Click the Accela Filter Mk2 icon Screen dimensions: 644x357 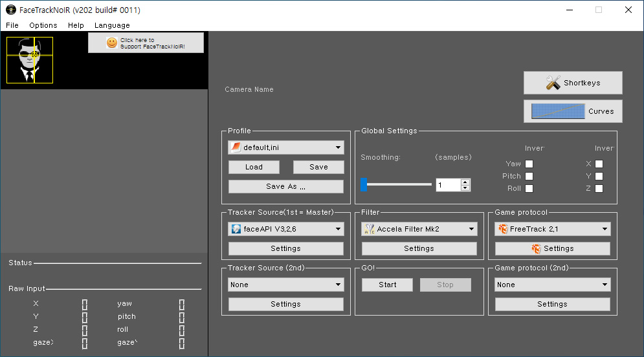click(x=369, y=229)
